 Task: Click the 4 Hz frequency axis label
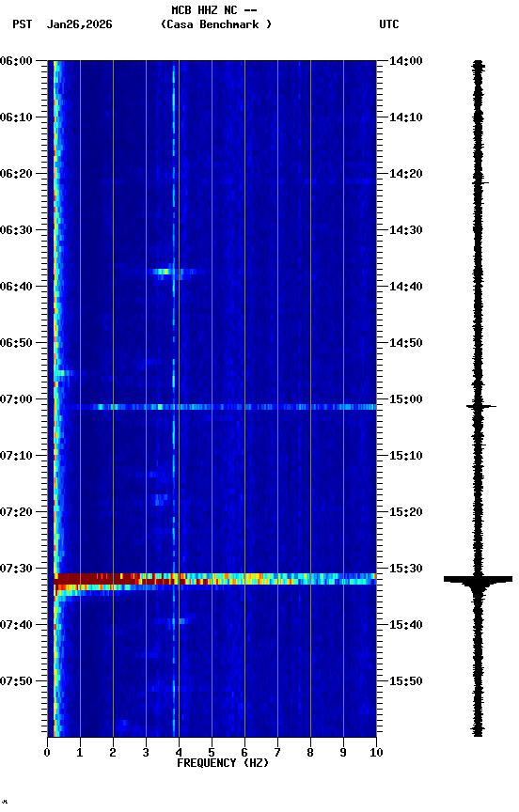pyautogui.click(x=179, y=753)
